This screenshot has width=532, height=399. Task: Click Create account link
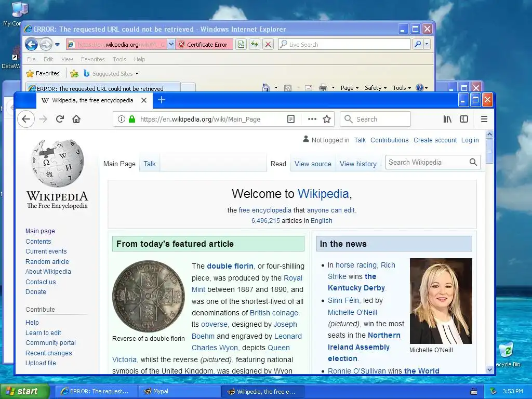coord(435,140)
